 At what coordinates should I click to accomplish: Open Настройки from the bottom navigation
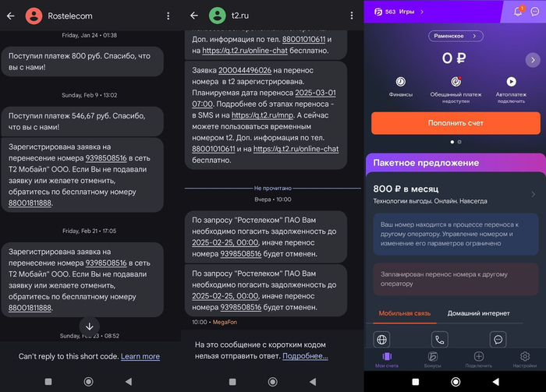tap(524, 359)
